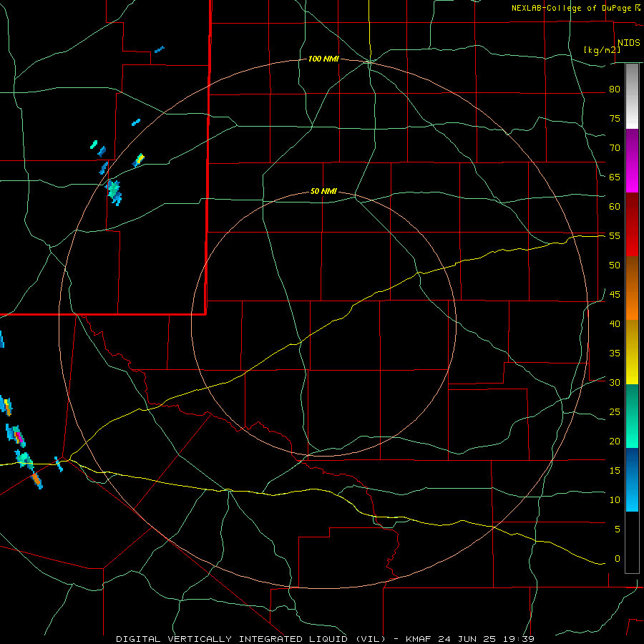Screen dimensions: 644x644
Task: Click the 35 value on color scale
Action: coord(615,353)
